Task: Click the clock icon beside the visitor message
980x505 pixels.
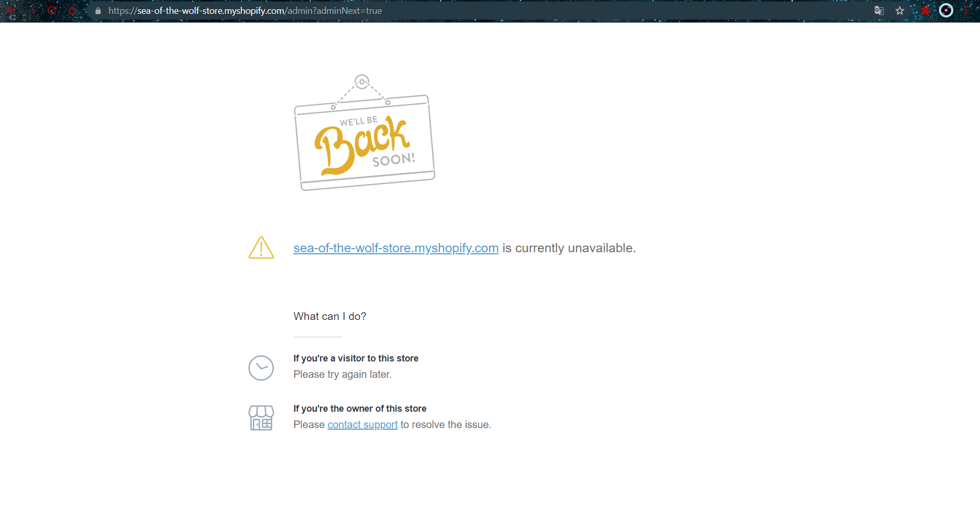Action: pos(261,368)
